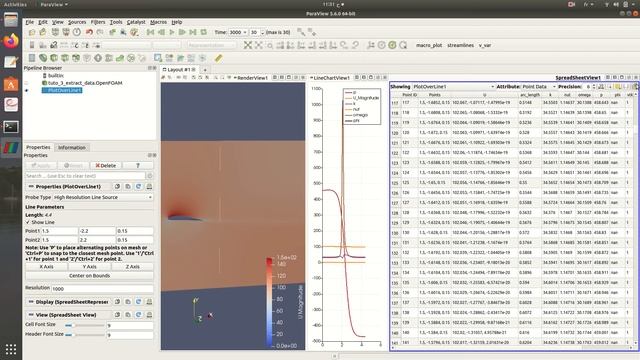Image resolution: width=640 pixels, height=360 pixels.
Task: Click the Z Axis button
Action: point(132,267)
